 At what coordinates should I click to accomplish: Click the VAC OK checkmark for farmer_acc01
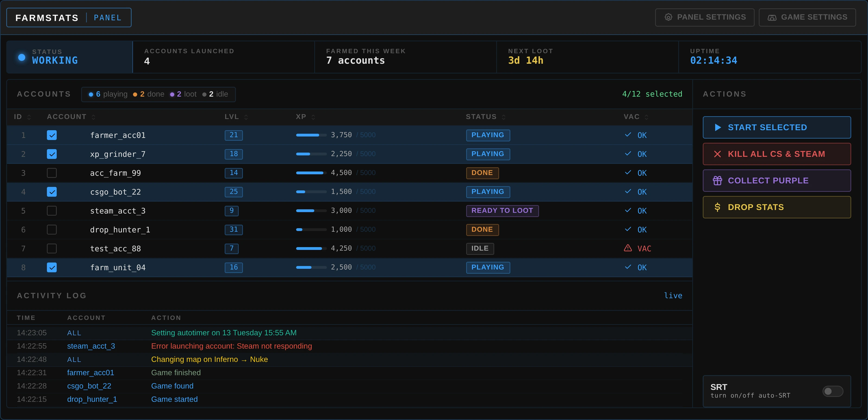pyautogui.click(x=628, y=135)
